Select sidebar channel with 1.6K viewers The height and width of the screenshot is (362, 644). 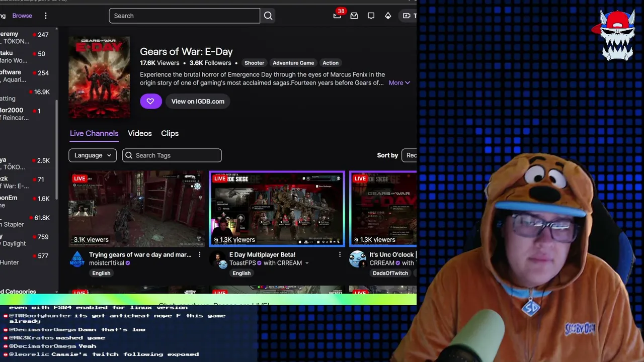(25, 202)
